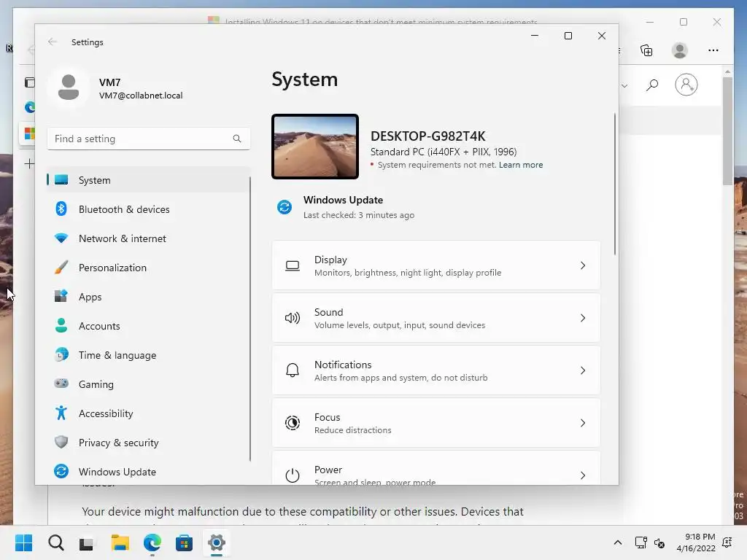Click the Bluetooth icon in sidebar
This screenshot has width=747, height=560.
coord(61,209)
